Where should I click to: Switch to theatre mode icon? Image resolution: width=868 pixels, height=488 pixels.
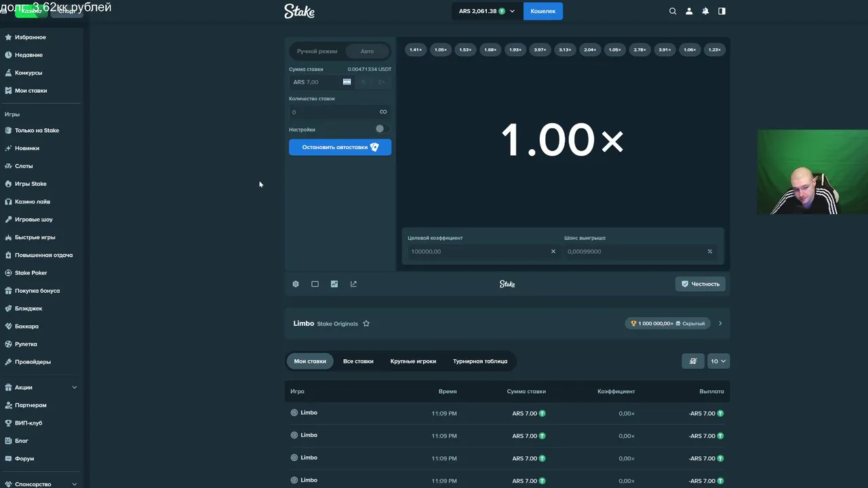pos(315,284)
